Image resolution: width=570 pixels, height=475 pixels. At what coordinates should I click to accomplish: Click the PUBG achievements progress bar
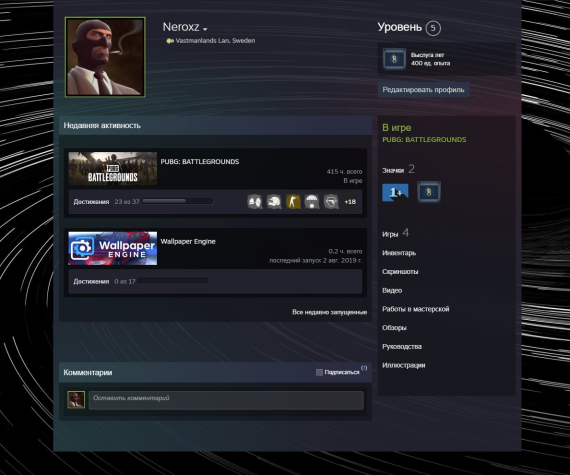[x=178, y=201]
